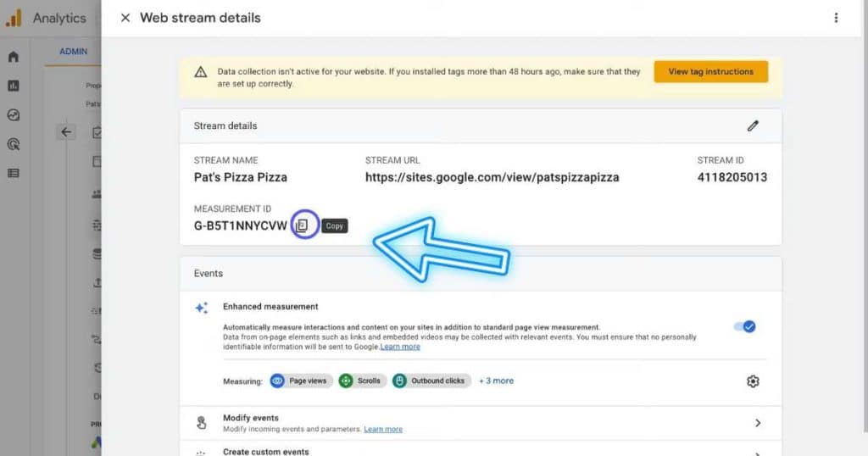Click the Analytics logo
The height and width of the screenshot is (456, 868).
point(14,19)
